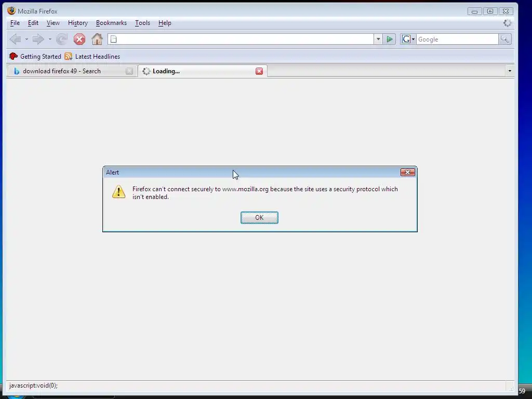Expand the address bar URL dropdown
Screen dimensions: 532x399
click(x=378, y=39)
